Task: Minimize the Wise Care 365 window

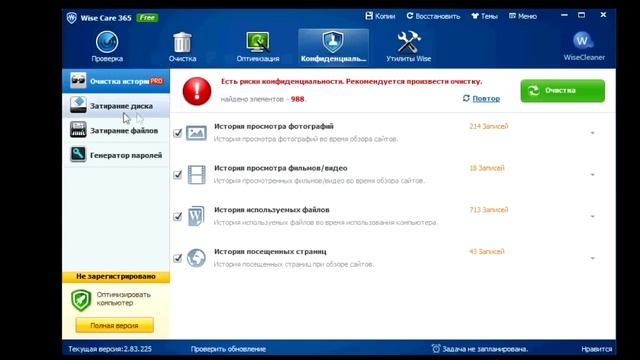Action: (564, 15)
